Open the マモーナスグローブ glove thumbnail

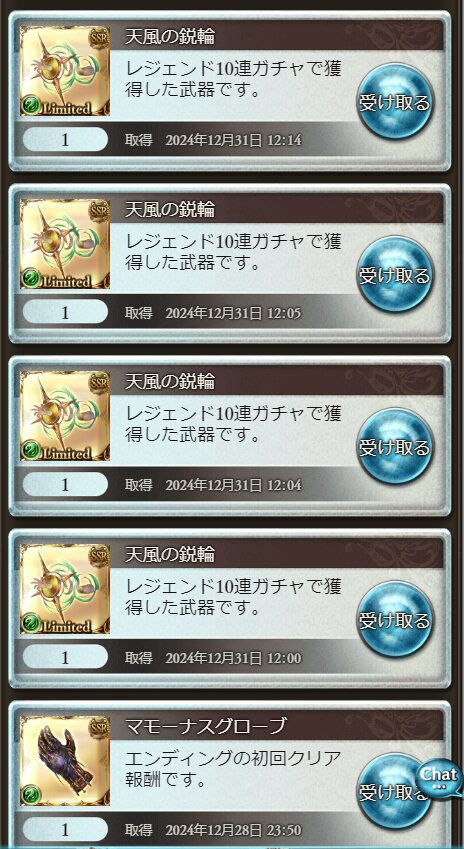[x=65, y=761]
